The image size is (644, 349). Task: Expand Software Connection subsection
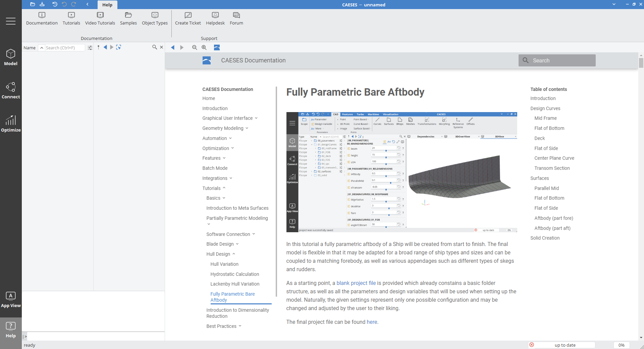(254, 234)
